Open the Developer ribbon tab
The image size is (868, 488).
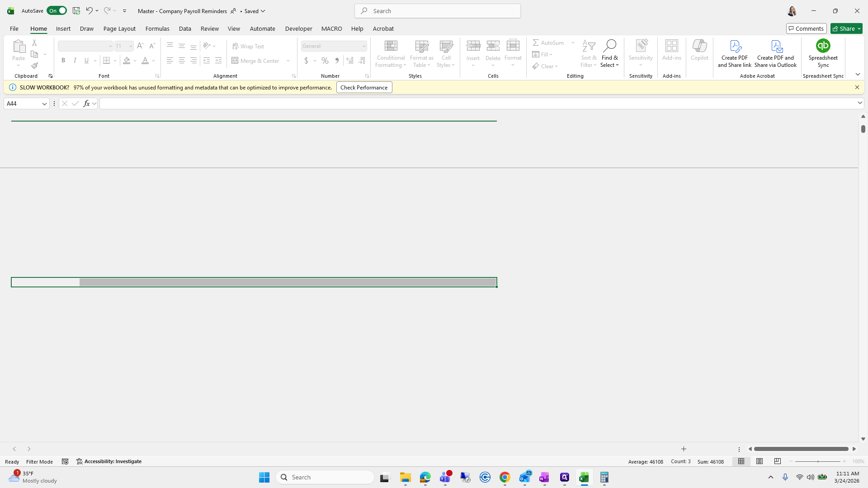click(298, 28)
